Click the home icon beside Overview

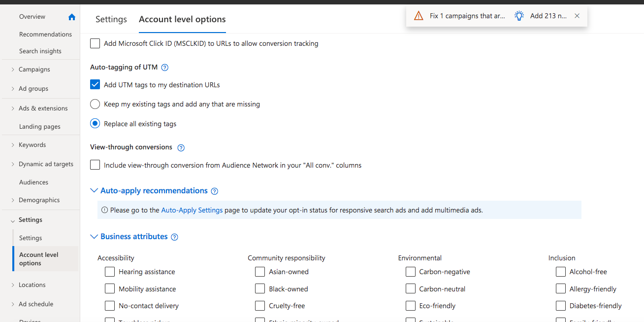[72, 16]
